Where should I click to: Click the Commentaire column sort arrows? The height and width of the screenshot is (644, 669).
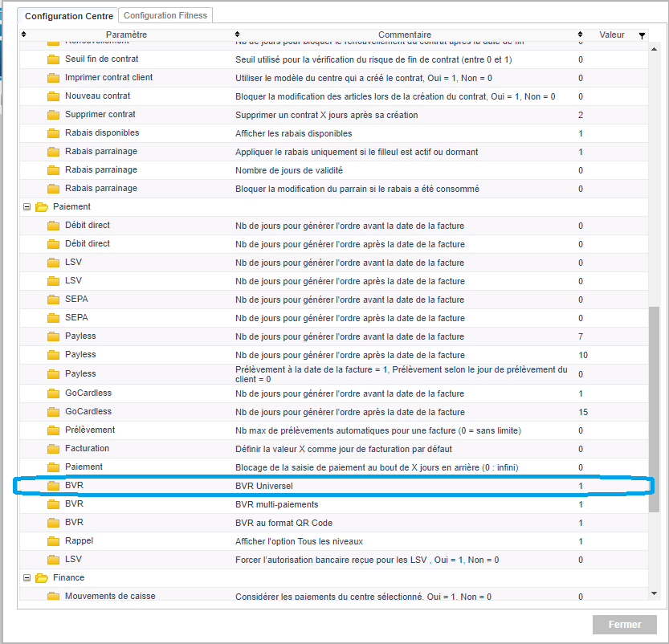click(238, 35)
